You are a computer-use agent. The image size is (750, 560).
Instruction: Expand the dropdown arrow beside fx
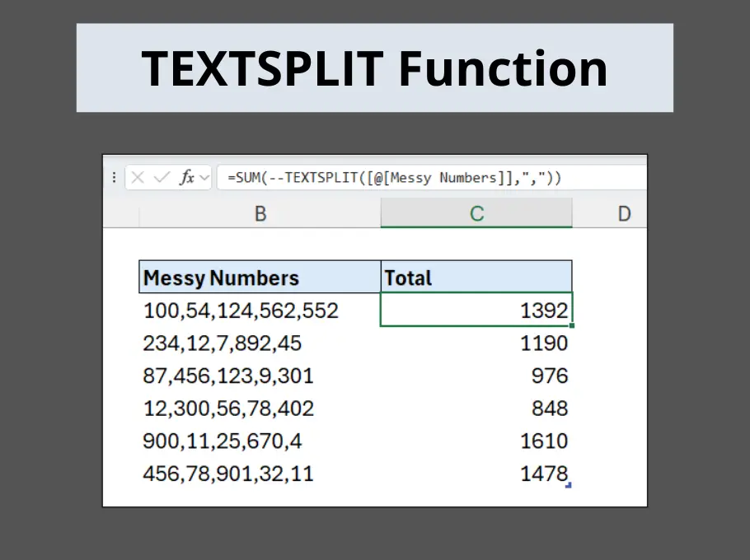click(x=204, y=178)
